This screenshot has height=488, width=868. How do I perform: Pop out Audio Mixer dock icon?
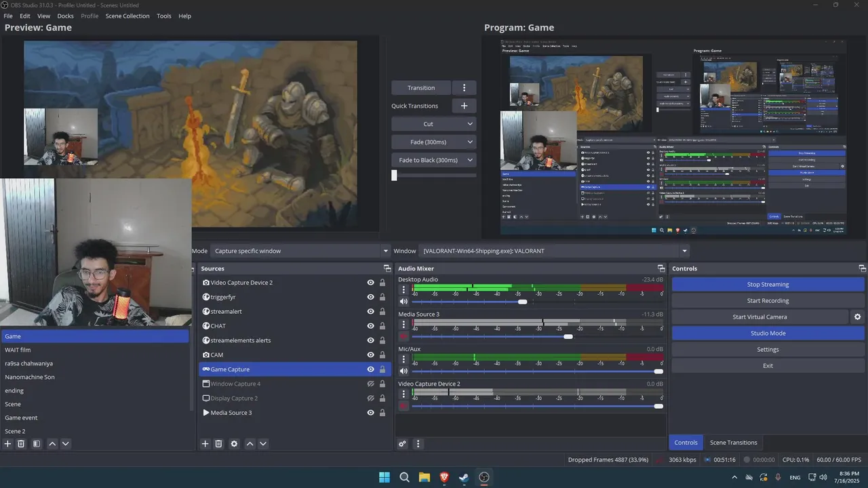(661, 268)
